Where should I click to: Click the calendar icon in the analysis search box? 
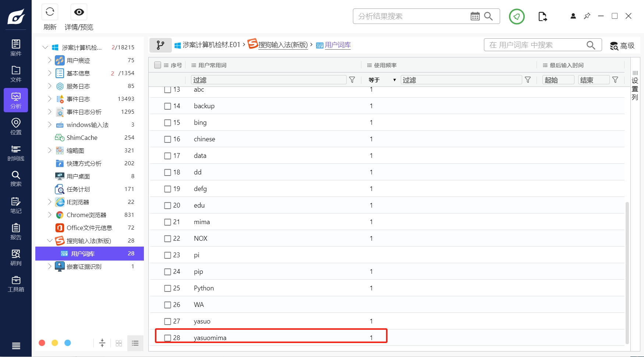pyautogui.click(x=475, y=16)
